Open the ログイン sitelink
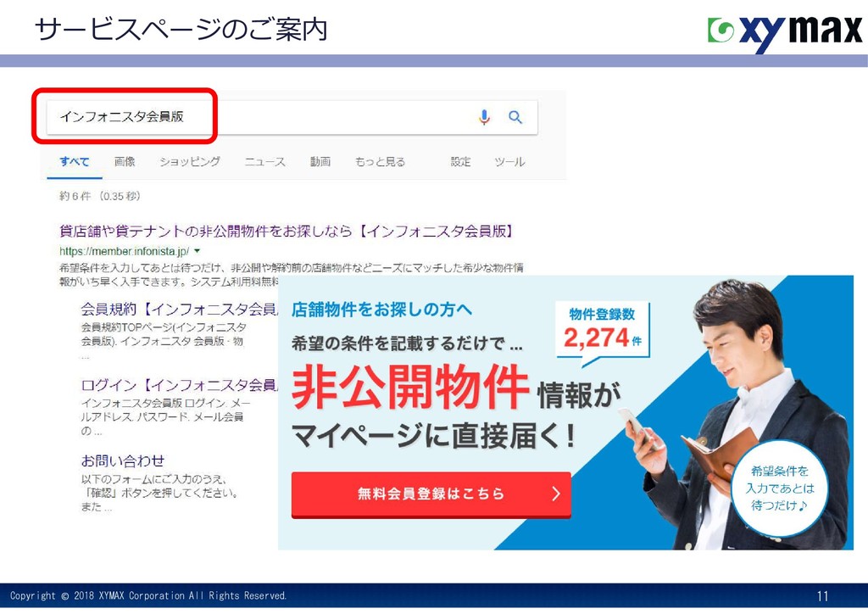 click(179, 385)
